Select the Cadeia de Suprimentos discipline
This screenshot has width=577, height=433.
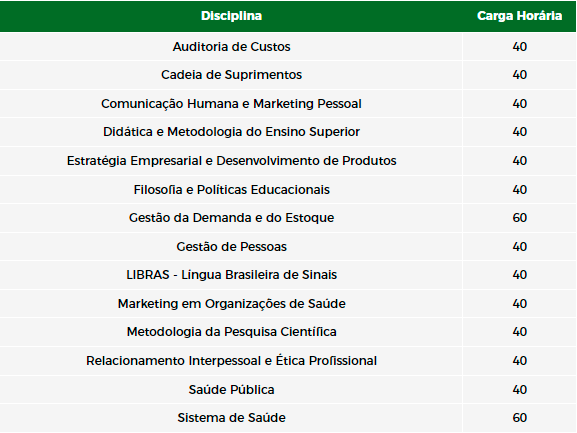pyautogui.click(x=231, y=75)
